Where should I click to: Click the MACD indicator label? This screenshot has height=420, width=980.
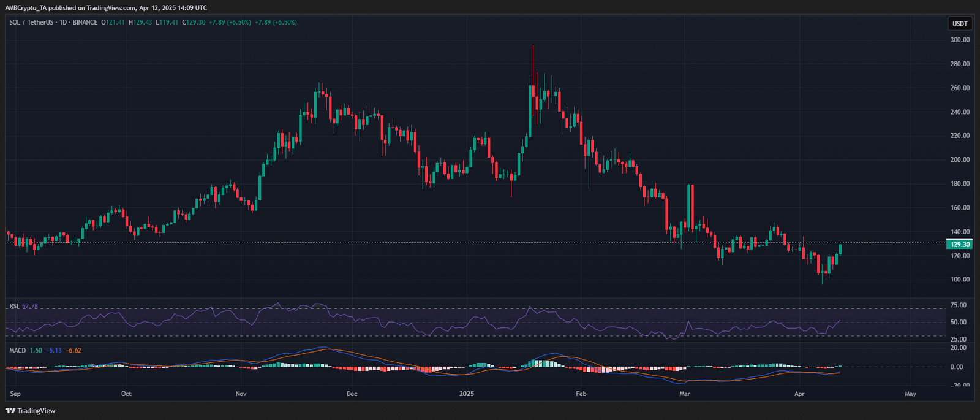point(17,350)
